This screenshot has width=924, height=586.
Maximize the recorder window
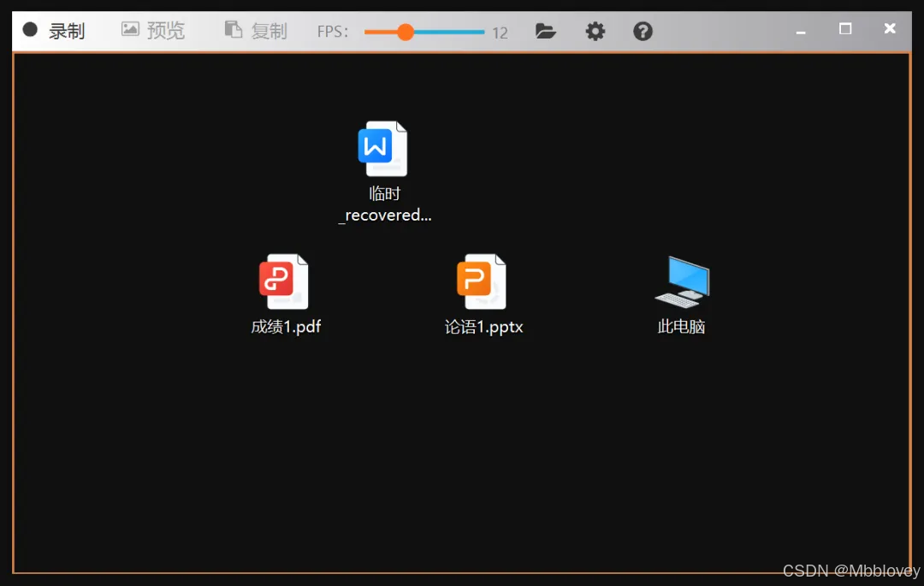[x=845, y=29]
